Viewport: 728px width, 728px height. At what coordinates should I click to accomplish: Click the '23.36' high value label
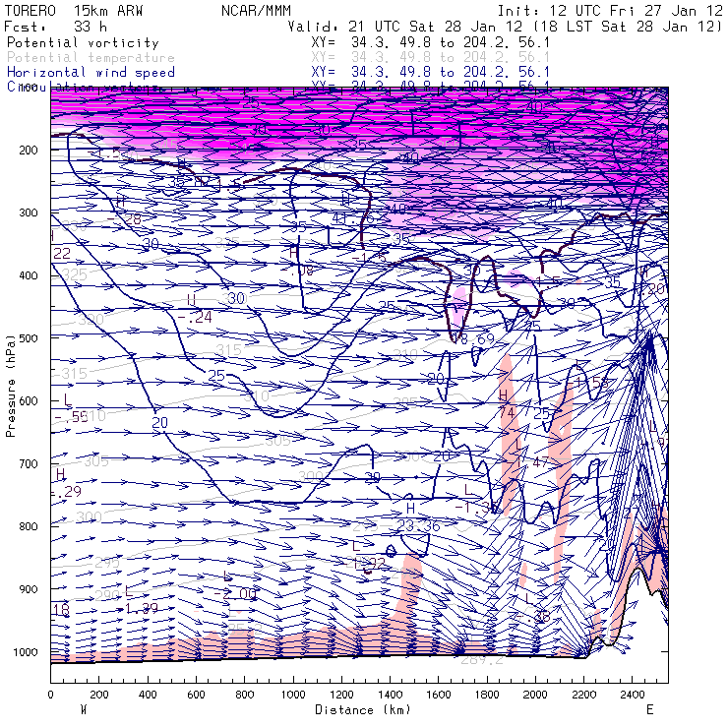click(x=418, y=525)
